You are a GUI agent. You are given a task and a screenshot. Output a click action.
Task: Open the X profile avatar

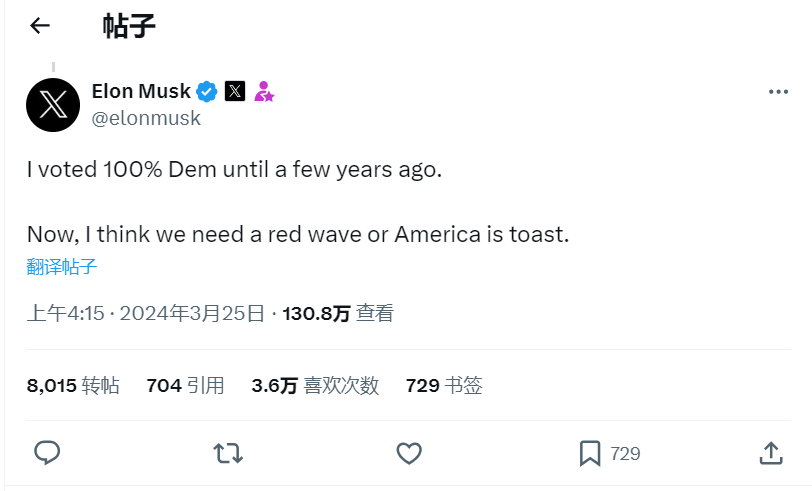tap(53, 105)
